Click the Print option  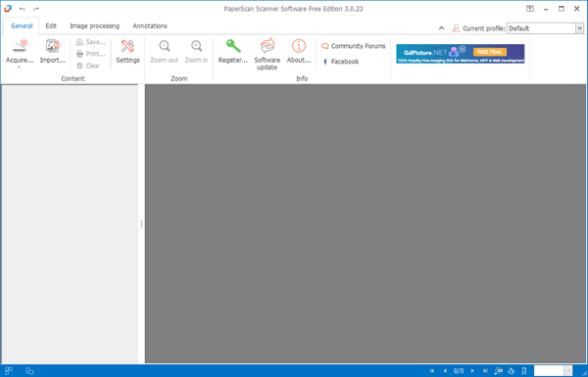pos(91,54)
